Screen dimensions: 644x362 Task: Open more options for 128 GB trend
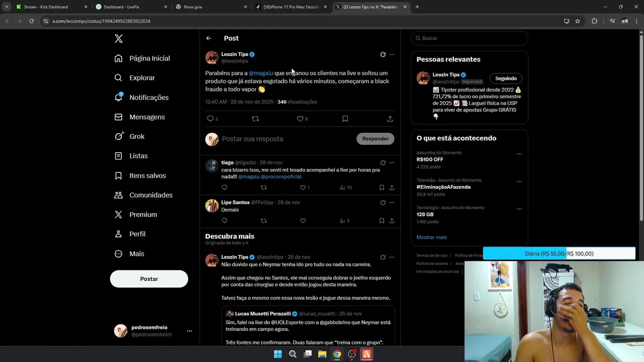coord(519,209)
